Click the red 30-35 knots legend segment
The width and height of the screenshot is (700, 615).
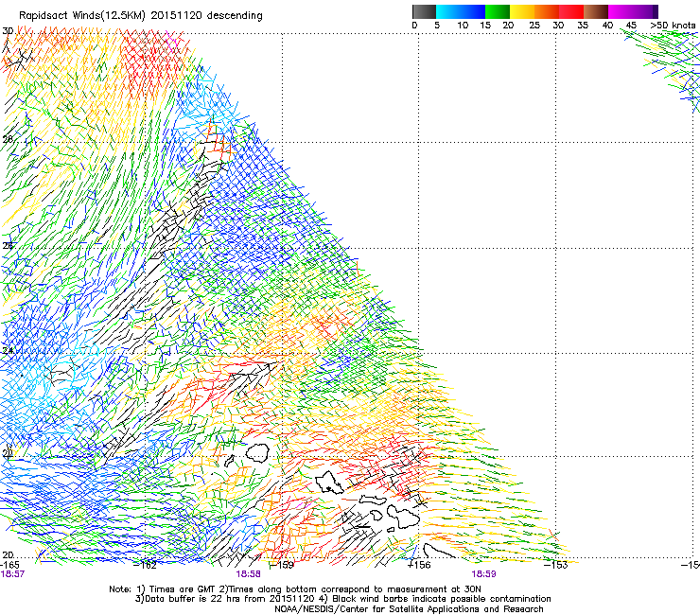(x=571, y=11)
